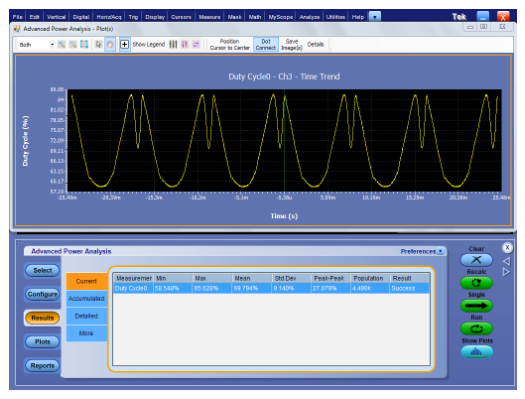
Task: Switch to the More results tab
Action: tap(86, 333)
